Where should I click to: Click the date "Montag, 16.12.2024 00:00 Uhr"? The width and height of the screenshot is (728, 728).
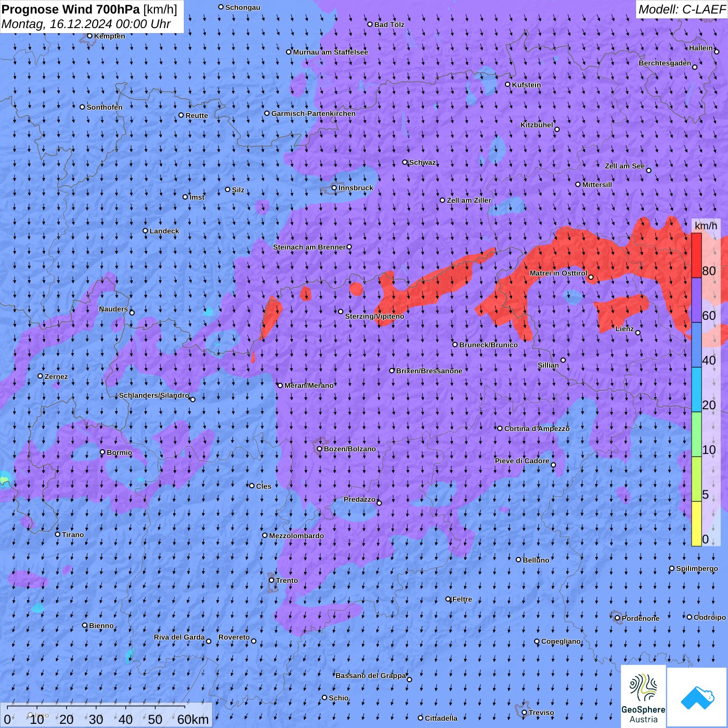pos(86,24)
